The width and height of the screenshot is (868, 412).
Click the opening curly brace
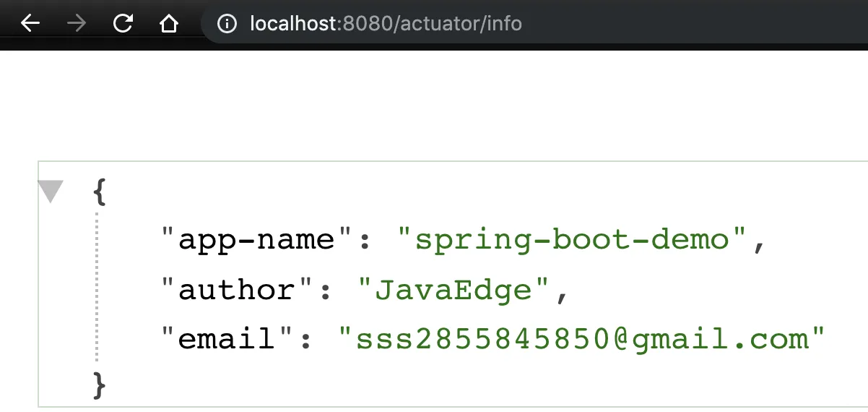coord(100,192)
